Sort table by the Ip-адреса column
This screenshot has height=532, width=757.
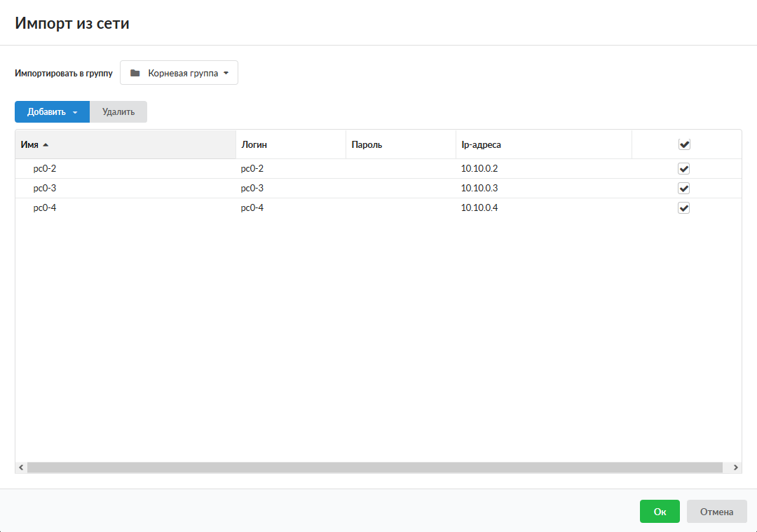481,145
